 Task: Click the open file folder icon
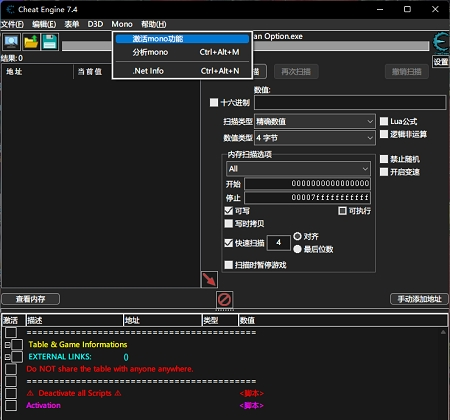click(x=31, y=42)
